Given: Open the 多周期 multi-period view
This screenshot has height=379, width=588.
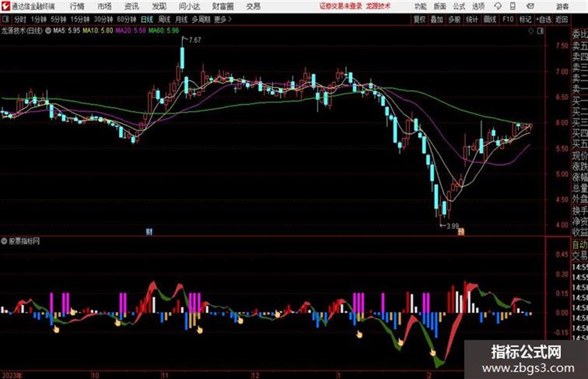Looking at the screenshot, I should tap(201, 19).
